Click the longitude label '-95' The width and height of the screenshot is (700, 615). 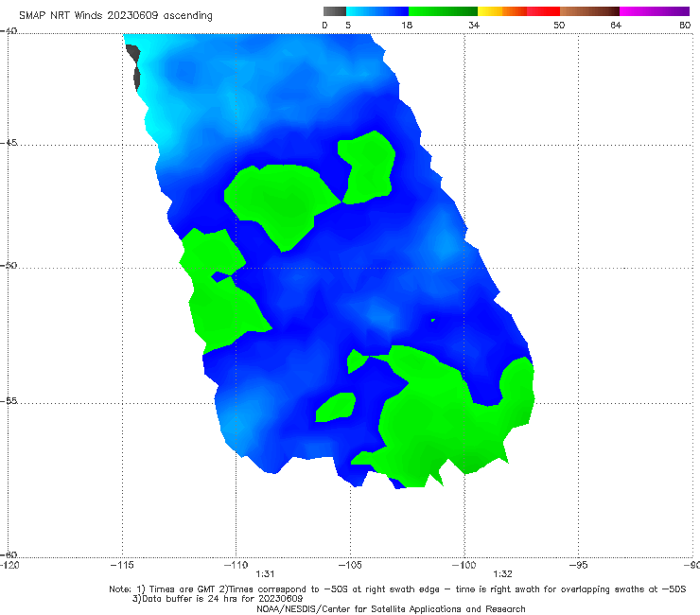tap(579, 565)
